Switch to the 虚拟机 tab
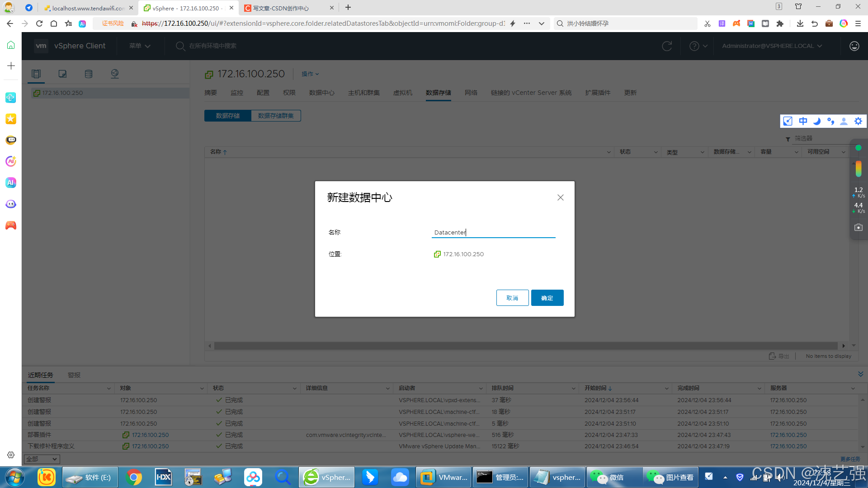Image resolution: width=868 pixels, height=488 pixels. coord(403,93)
